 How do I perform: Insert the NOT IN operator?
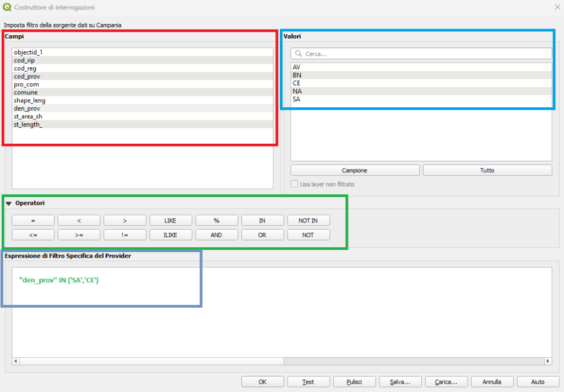click(308, 220)
